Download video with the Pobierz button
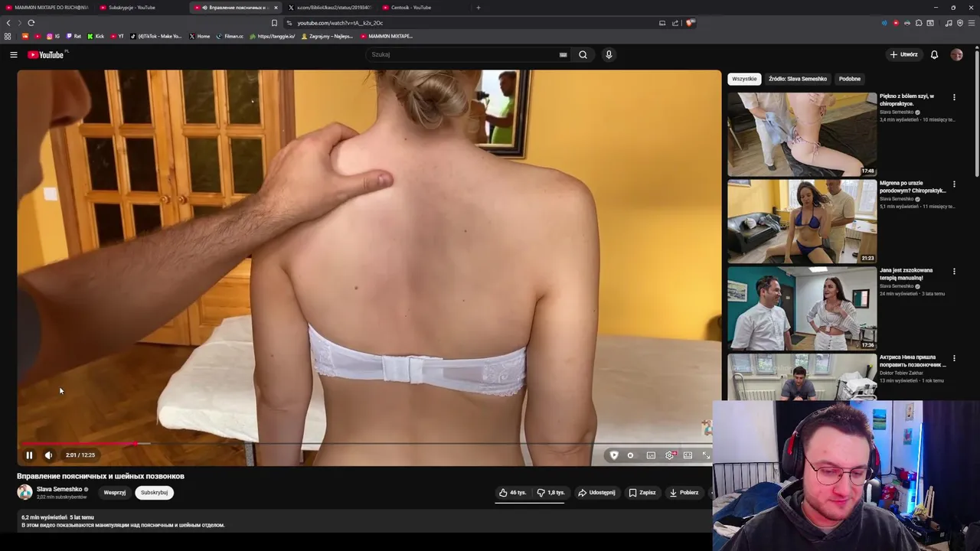Viewport: 980px width, 551px height. click(684, 493)
